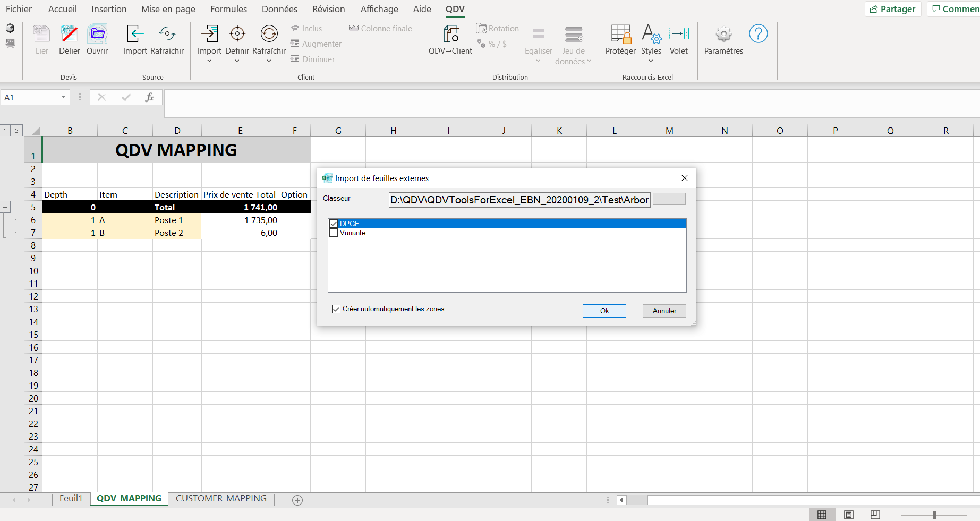This screenshot has width=980, height=521.
Task: Open the Fichier menu tab
Action: (x=19, y=9)
